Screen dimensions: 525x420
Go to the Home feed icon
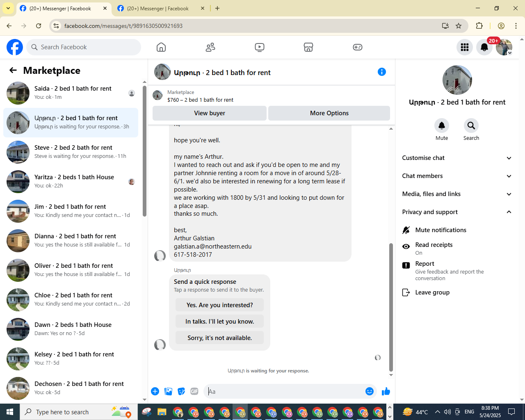161,47
